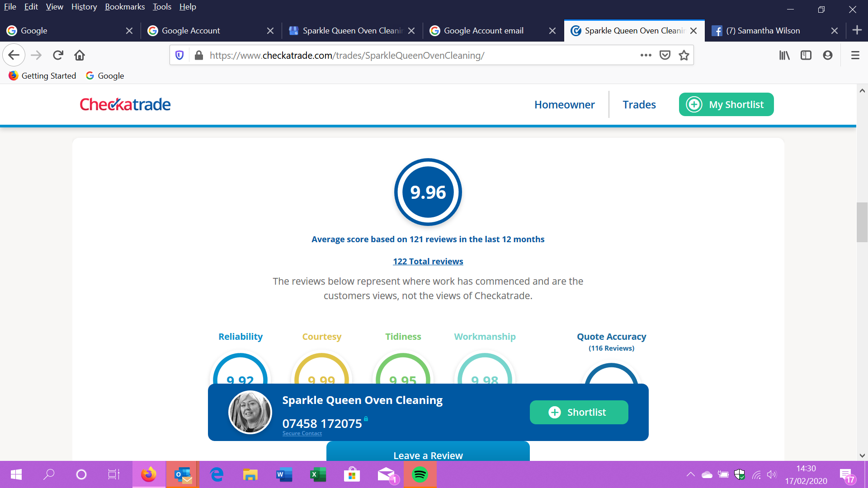The height and width of the screenshot is (488, 868).
Task: Open the File menu
Action: 10,7
